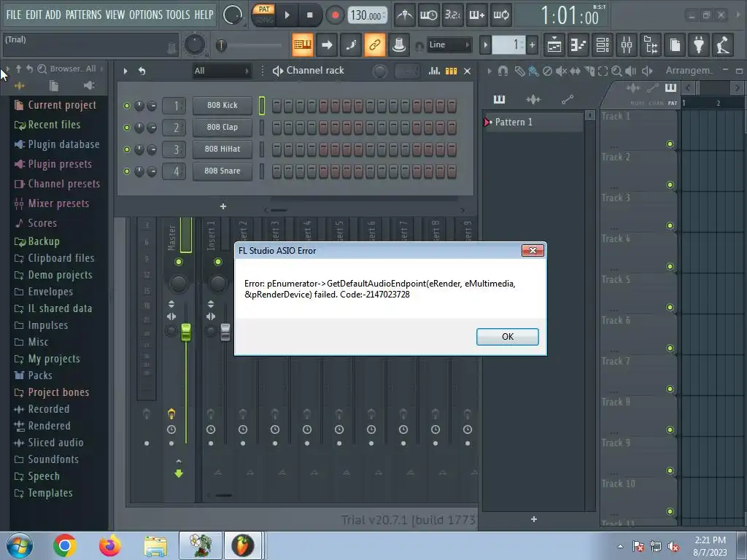
Task: Toggle loop recording icon
Action: coord(500,15)
